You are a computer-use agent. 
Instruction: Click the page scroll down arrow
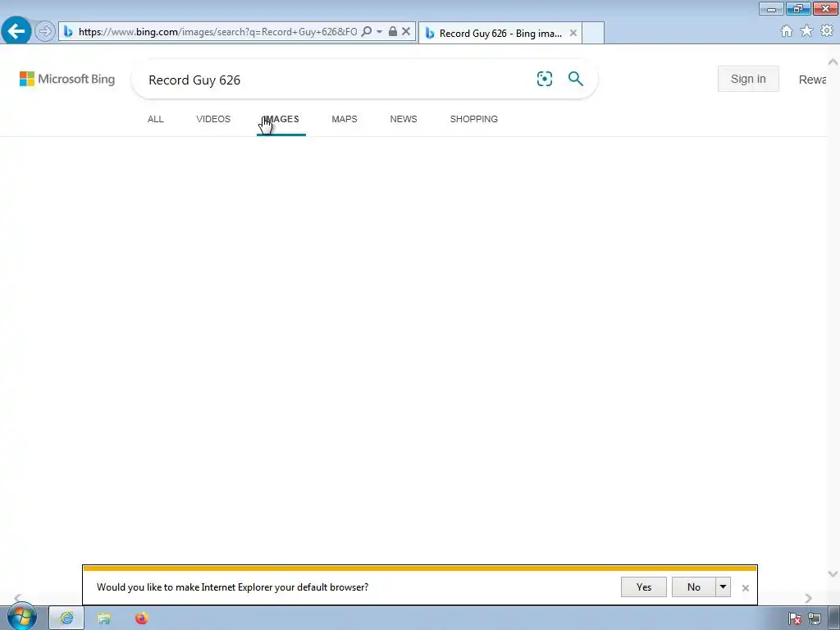click(833, 573)
